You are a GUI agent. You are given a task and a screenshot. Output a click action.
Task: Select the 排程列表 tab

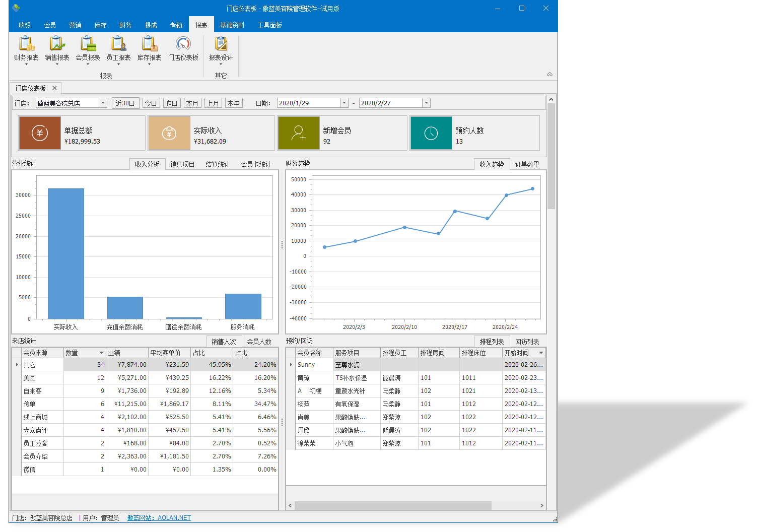(x=492, y=342)
